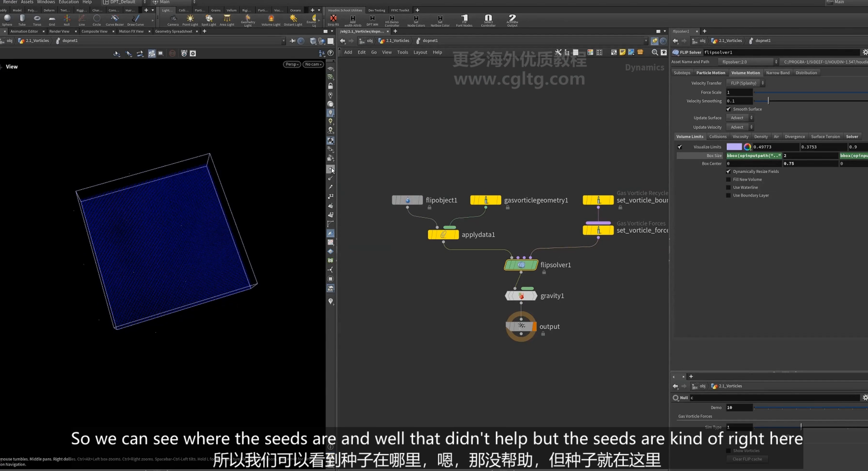Select the Null shelf tool
The width and height of the screenshot is (868, 471).
[x=67, y=20]
